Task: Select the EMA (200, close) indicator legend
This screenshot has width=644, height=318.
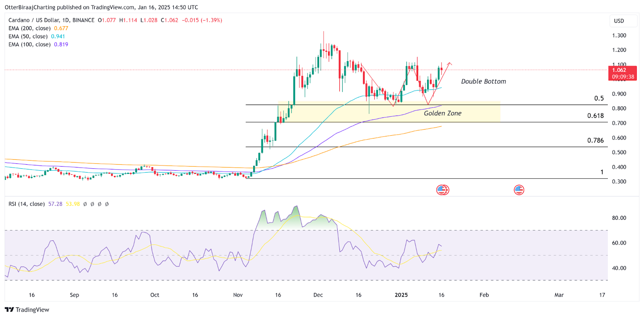Action: [29, 28]
